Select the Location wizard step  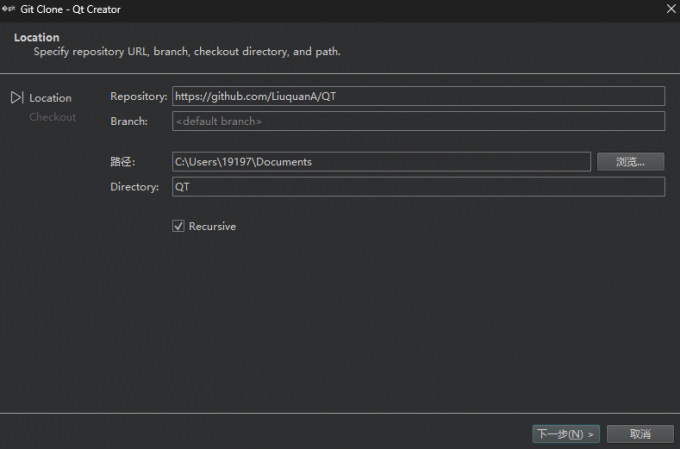[x=50, y=98]
